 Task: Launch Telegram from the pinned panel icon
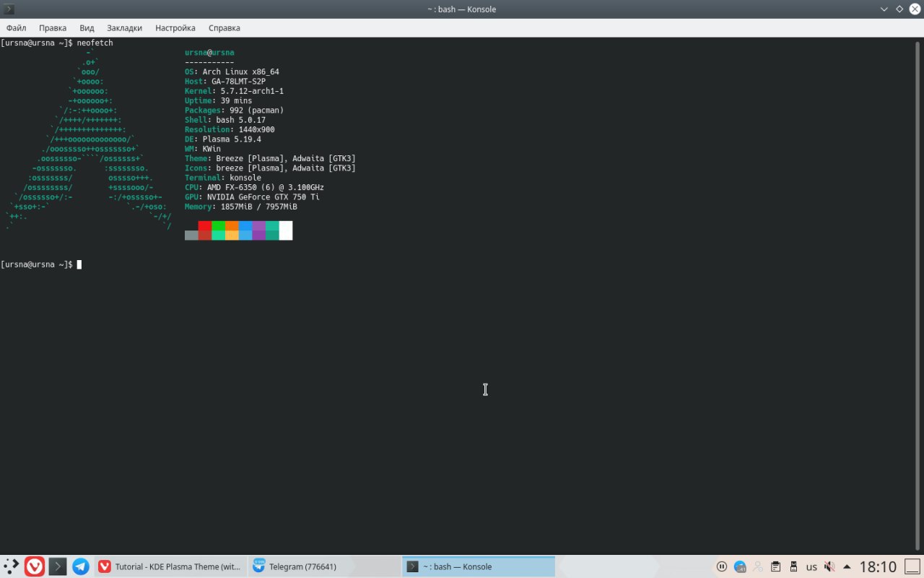[x=81, y=566]
